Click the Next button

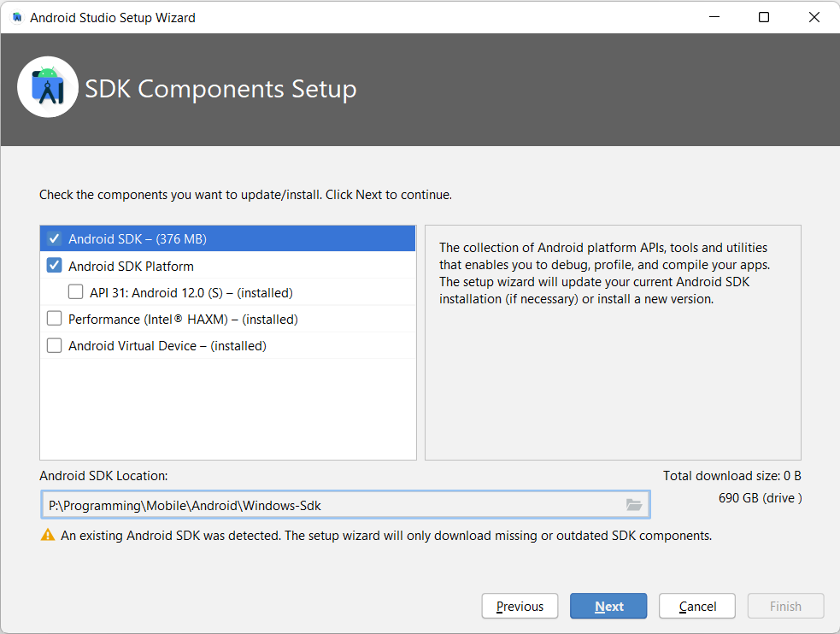tap(608, 606)
